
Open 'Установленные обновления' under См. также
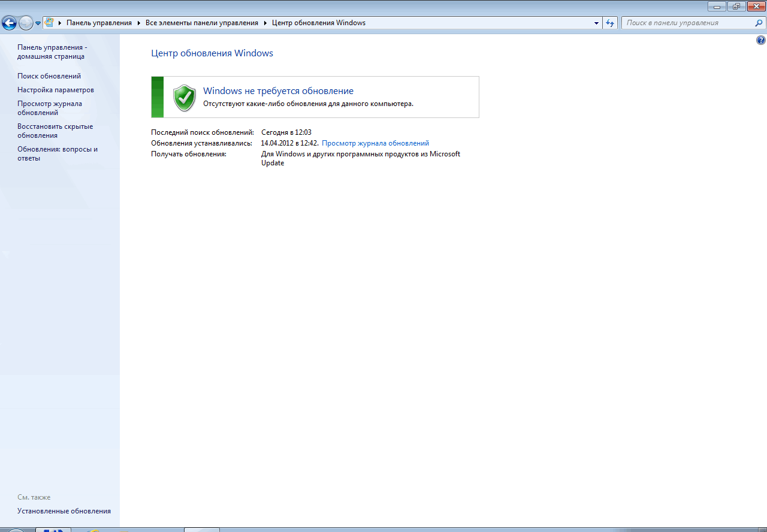point(64,511)
